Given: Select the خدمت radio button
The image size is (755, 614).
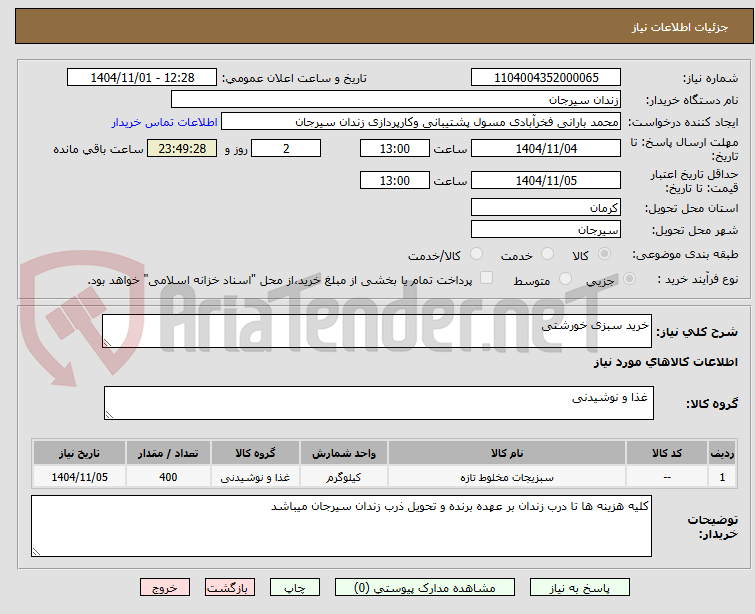Looking at the screenshot, I should coord(547,254).
